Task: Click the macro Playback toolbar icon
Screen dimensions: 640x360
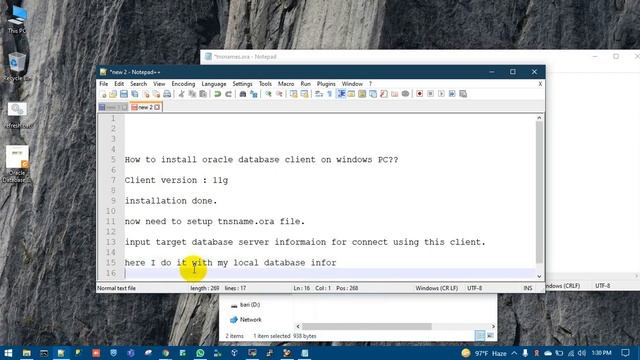Action: pyautogui.click(x=441, y=94)
